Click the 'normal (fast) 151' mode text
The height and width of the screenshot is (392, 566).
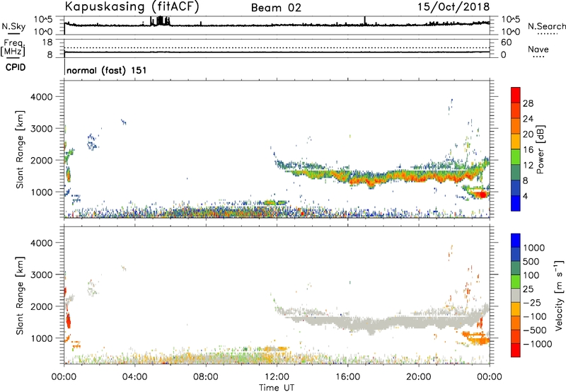(x=107, y=70)
